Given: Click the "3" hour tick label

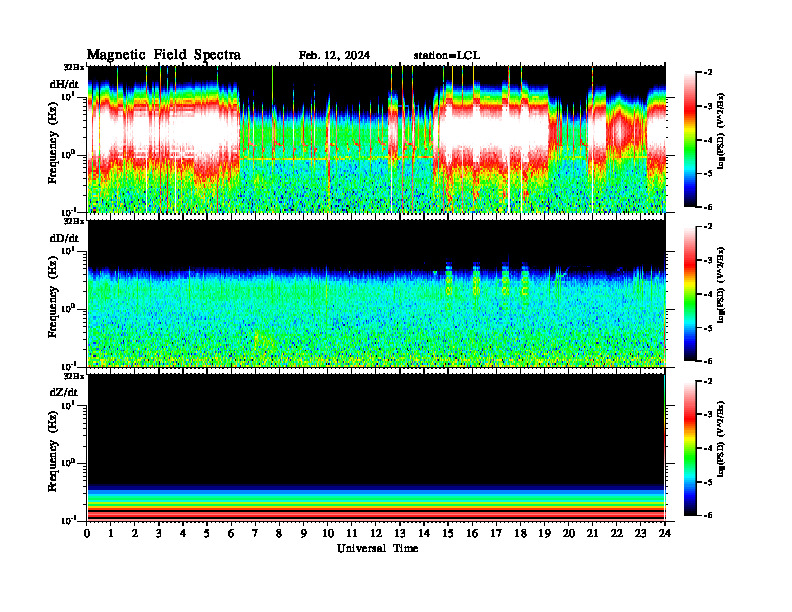Looking at the screenshot, I should (x=159, y=533).
